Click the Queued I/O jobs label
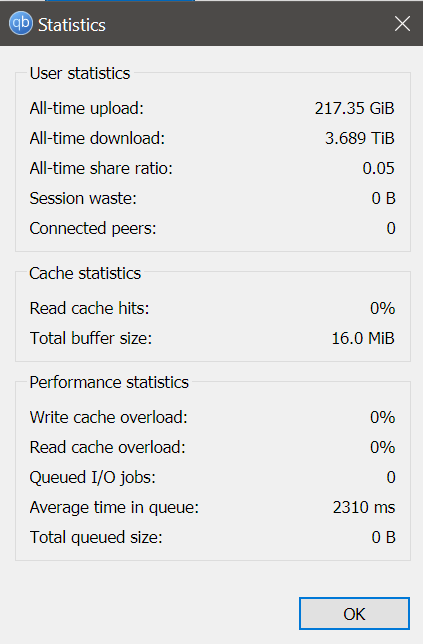Viewport: 423px width, 644px height. pyautogui.click(x=93, y=477)
